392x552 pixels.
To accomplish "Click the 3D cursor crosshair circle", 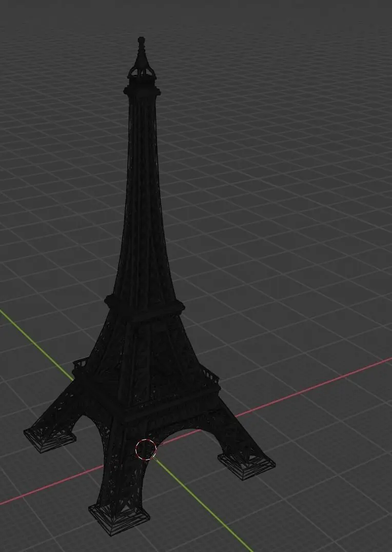I will click(x=146, y=449).
